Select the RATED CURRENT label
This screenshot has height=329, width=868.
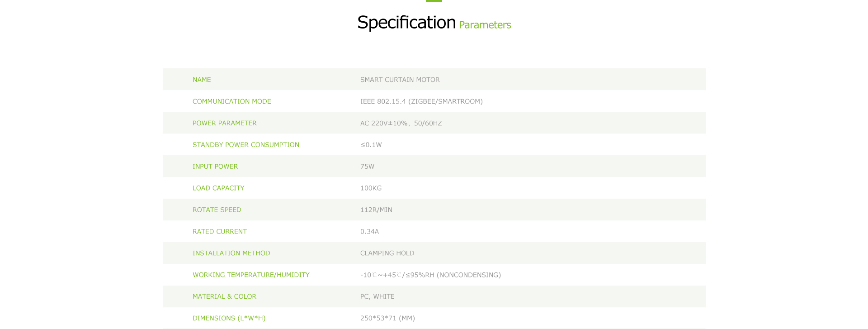click(220, 232)
